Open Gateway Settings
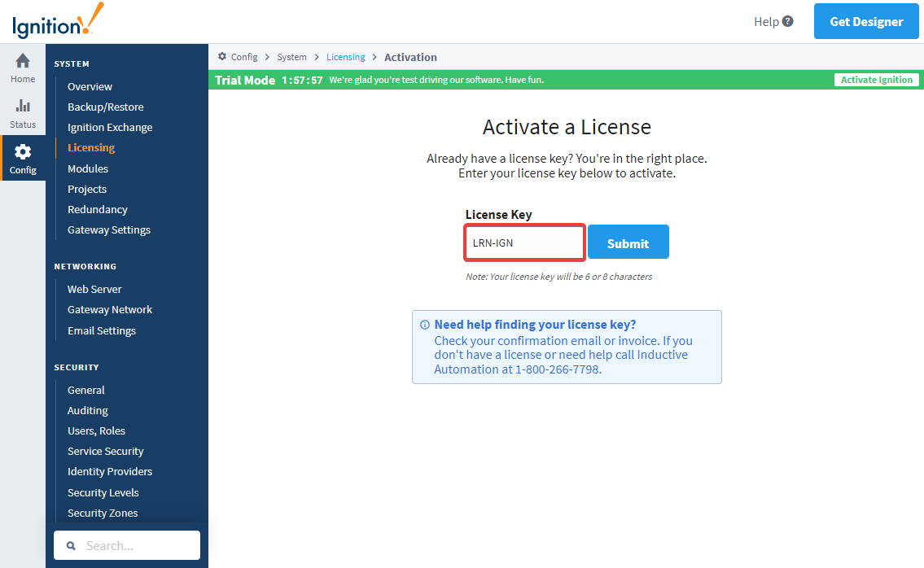The height and width of the screenshot is (568, 924). tap(109, 229)
